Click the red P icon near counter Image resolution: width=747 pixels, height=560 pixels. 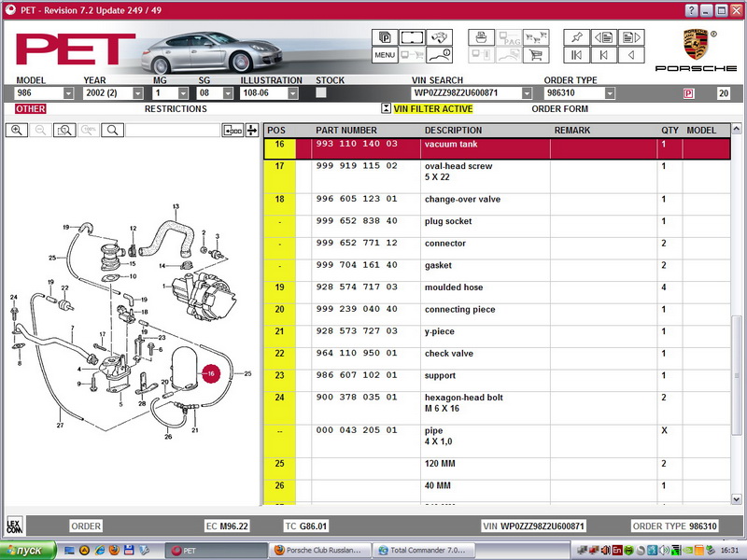688,93
